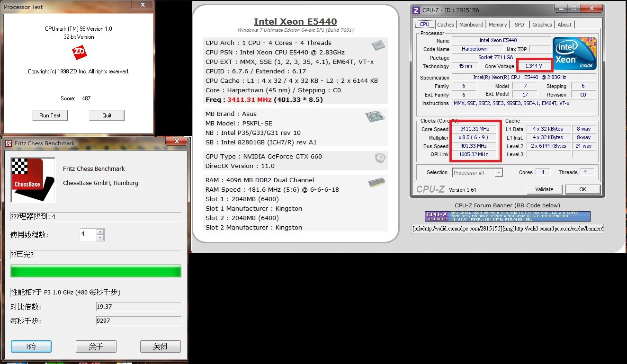Click the Level 2 value 2 x 6144 KBytes

point(548,146)
